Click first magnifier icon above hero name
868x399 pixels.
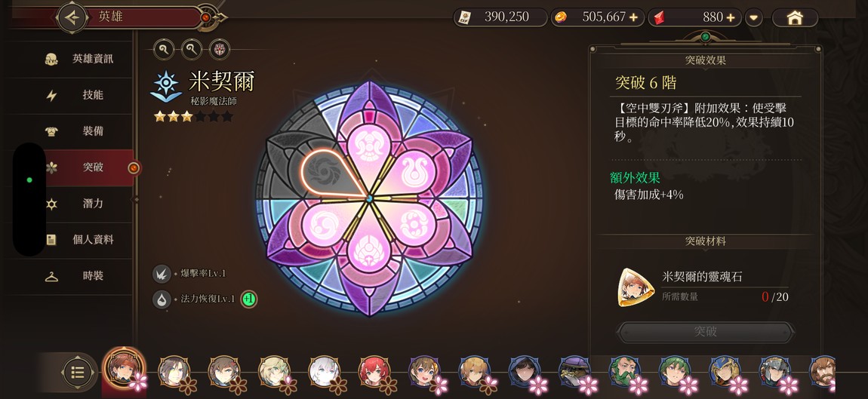(x=164, y=49)
